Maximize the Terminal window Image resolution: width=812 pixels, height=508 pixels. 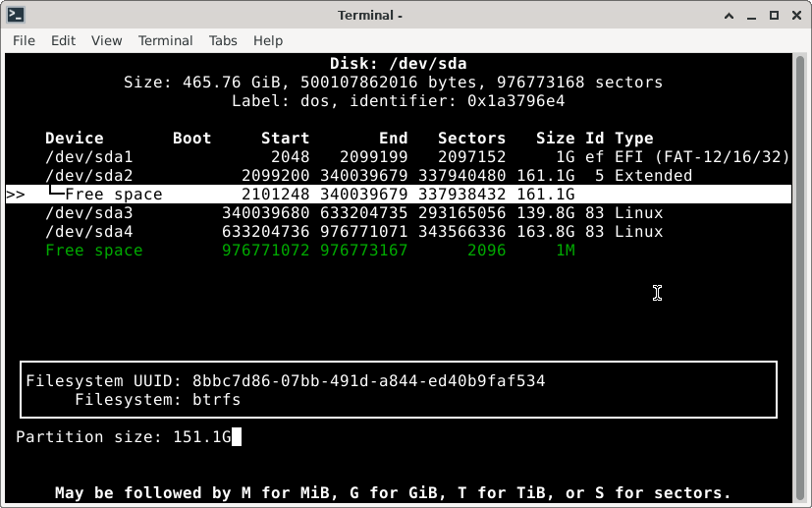click(x=773, y=15)
